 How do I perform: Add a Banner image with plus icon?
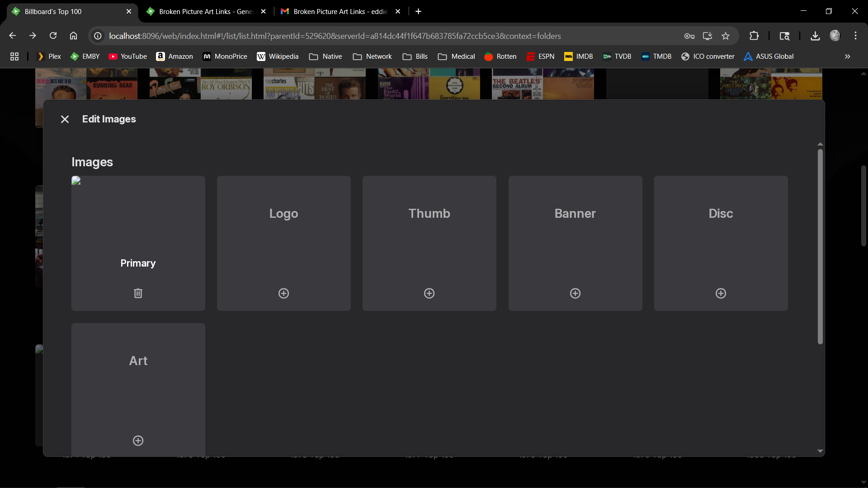pyautogui.click(x=575, y=293)
